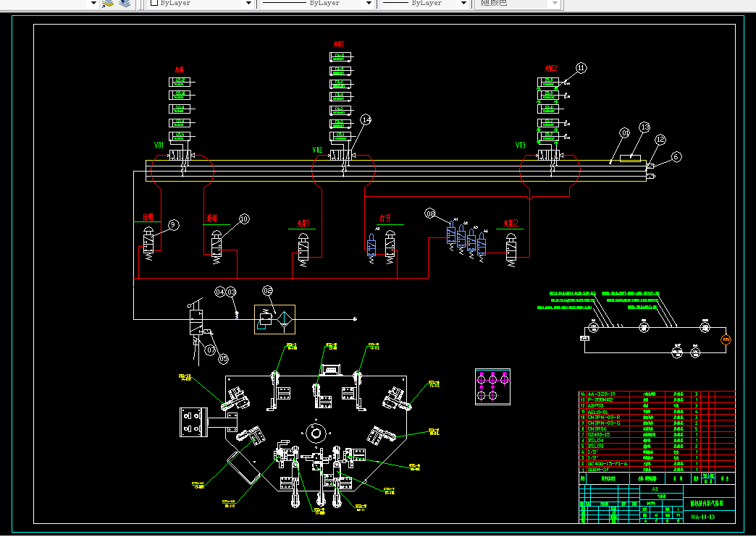Select balloon number 14 above valve V02

click(366, 119)
